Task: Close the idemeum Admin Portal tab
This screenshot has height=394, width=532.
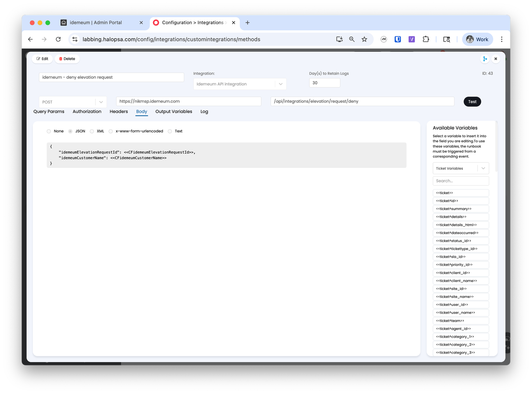Action: coord(141,23)
